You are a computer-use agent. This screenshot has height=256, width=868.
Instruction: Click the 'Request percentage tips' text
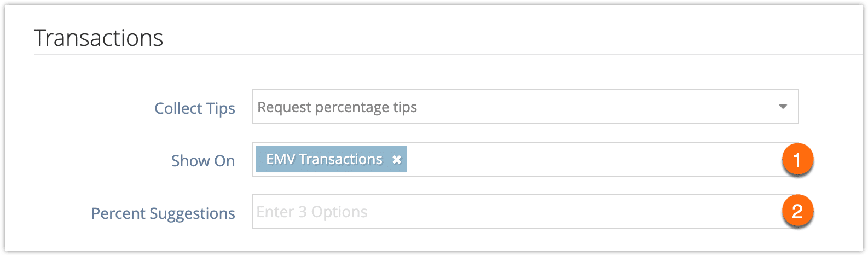click(337, 107)
